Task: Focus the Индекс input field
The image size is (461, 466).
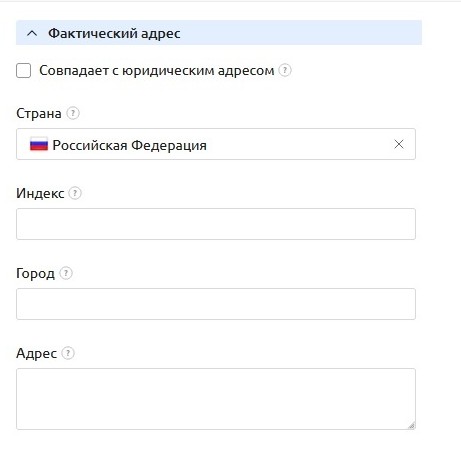Action: pos(216,224)
